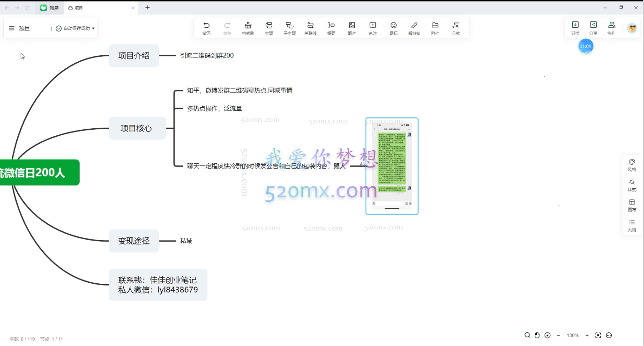Draw a 关联线 relation line
The height and width of the screenshot is (346, 644).
tap(310, 28)
